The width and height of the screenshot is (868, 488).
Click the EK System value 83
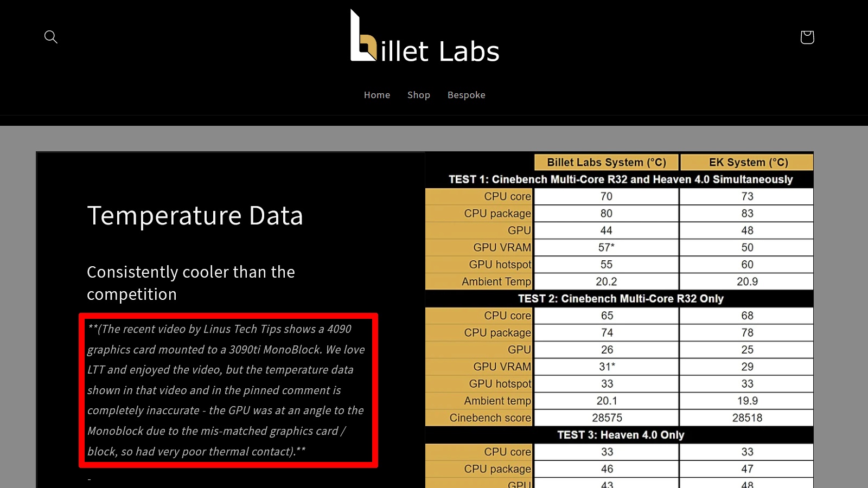748,214
